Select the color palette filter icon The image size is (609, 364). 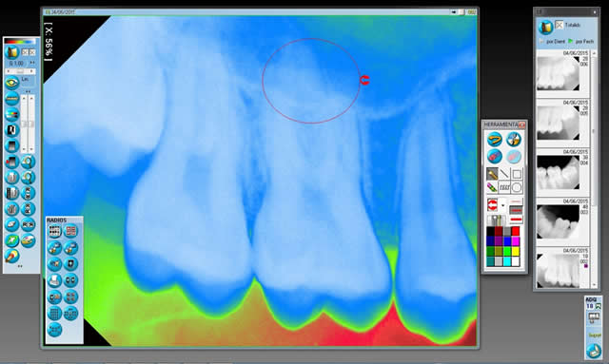12,114
